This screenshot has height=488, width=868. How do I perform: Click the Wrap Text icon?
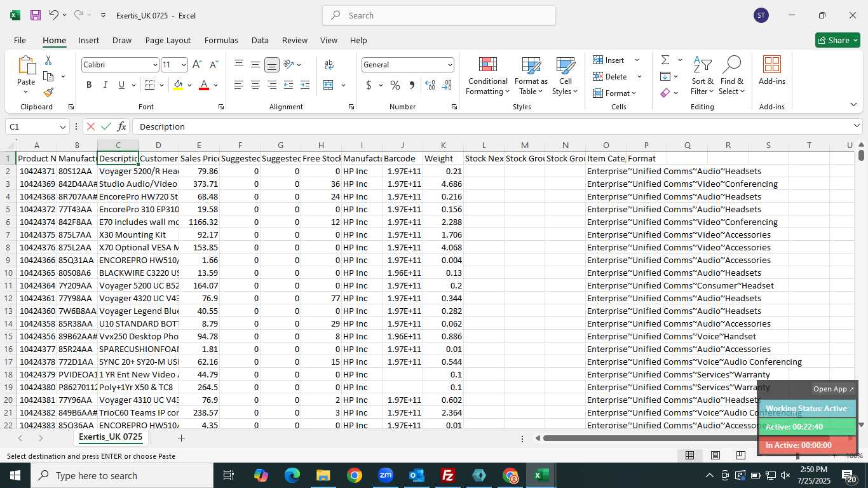(x=329, y=65)
